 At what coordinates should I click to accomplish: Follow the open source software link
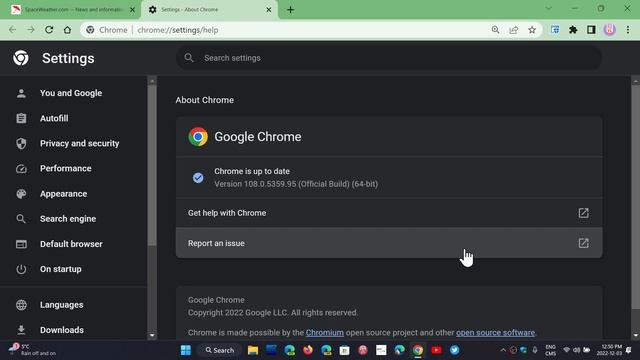pyautogui.click(x=495, y=333)
